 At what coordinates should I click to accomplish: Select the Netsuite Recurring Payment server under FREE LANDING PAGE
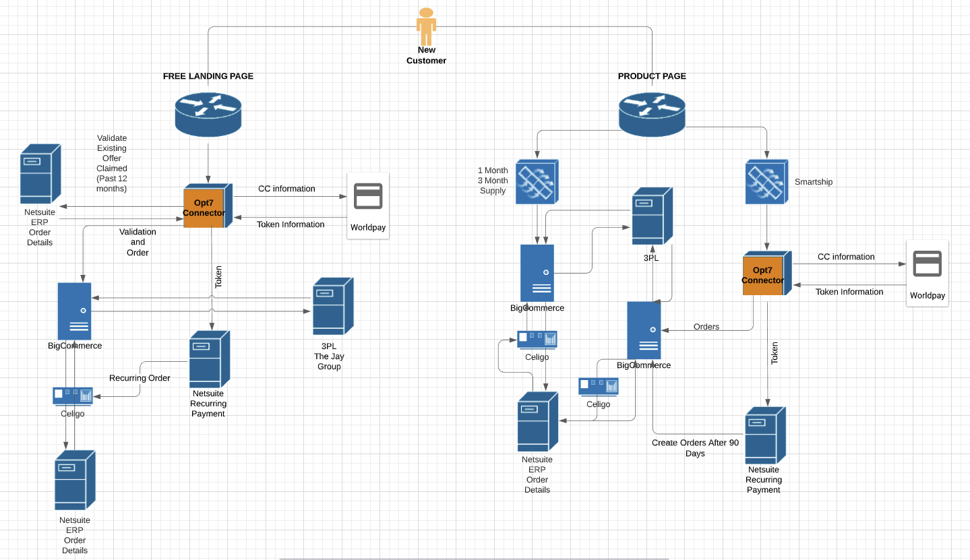tap(210, 359)
